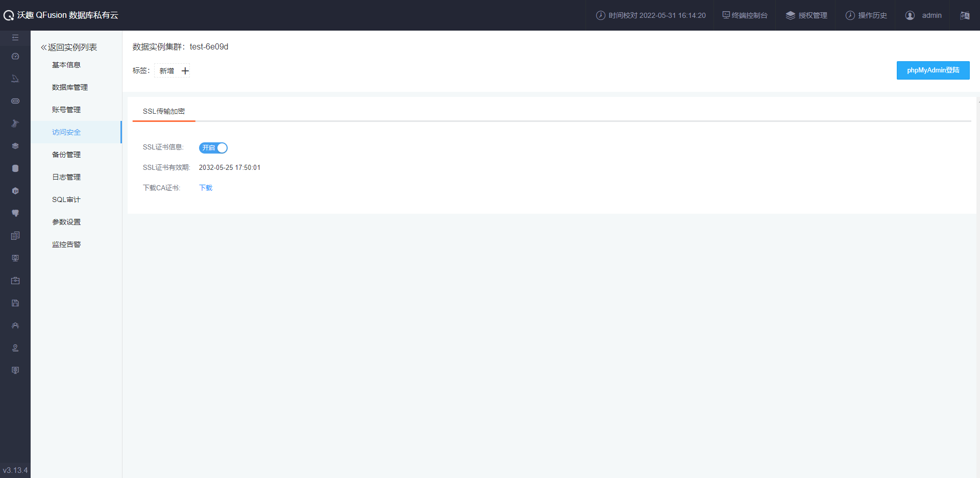Click 新增 to add a tag
Viewport: 980px width, 478px height.
(x=167, y=71)
